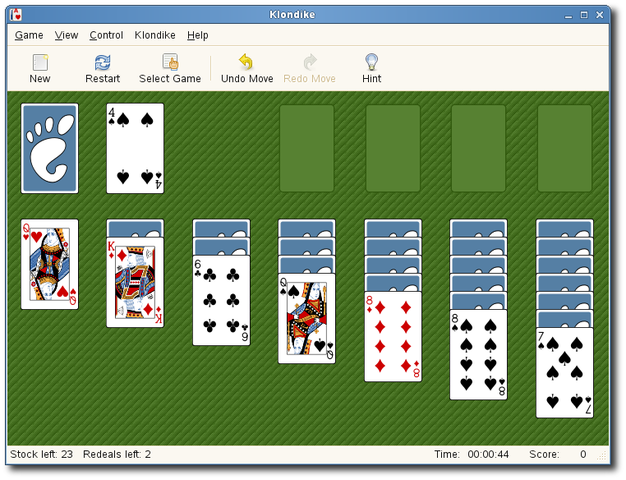Open the Game menu
The width and height of the screenshot is (626, 480).
(x=29, y=35)
